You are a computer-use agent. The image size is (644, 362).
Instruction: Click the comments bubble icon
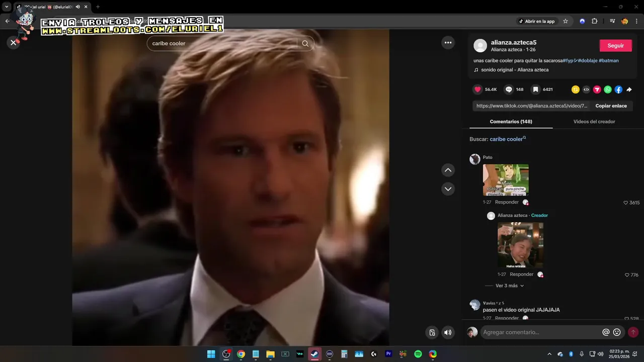point(509,89)
